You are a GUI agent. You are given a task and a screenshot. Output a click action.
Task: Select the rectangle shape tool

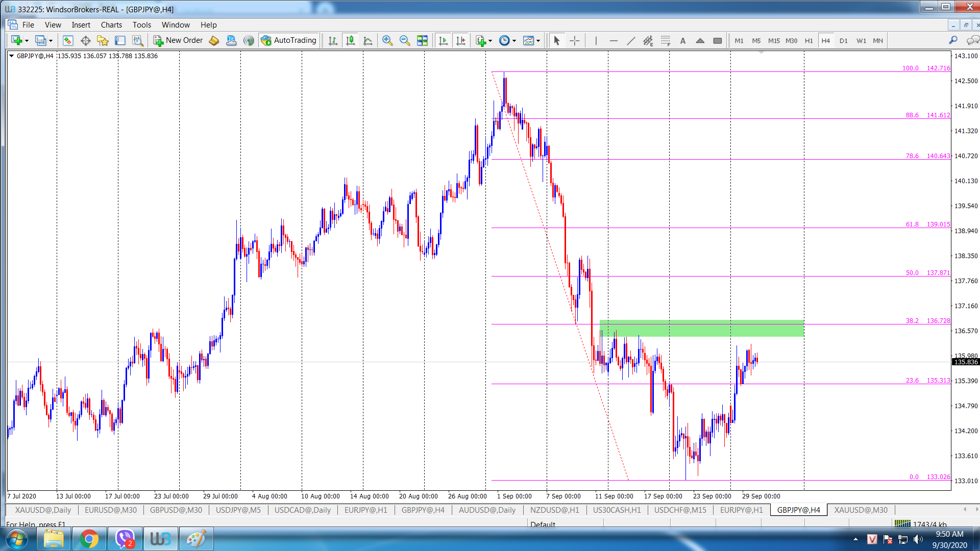tap(718, 40)
